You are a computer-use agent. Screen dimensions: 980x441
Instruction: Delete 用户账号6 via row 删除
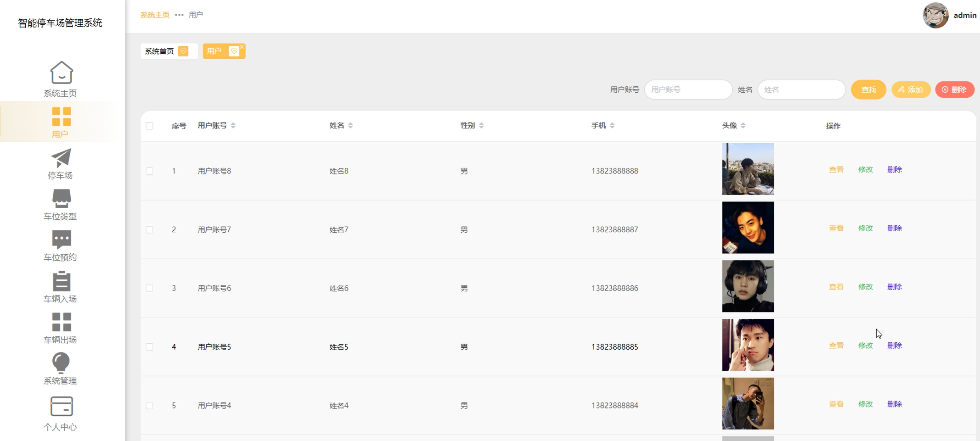895,287
